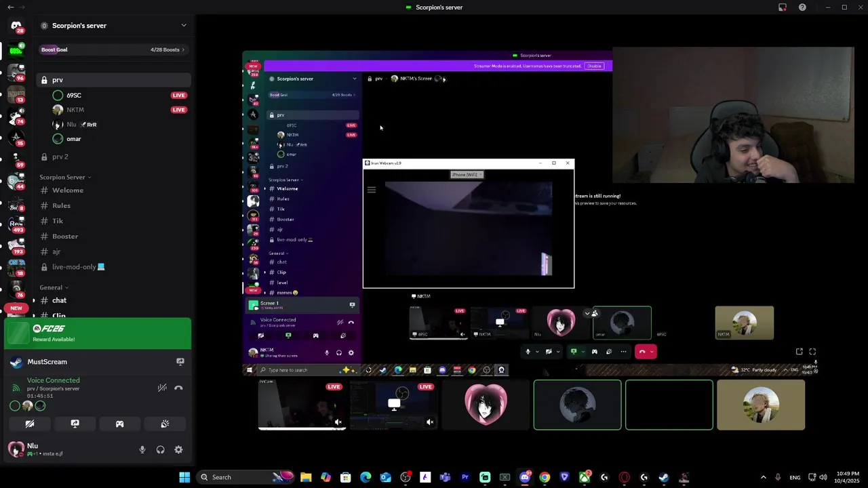Open iPhone (WiFi) dropdown in Iriun Webcam
This screenshot has height=488, width=868.
(467, 175)
